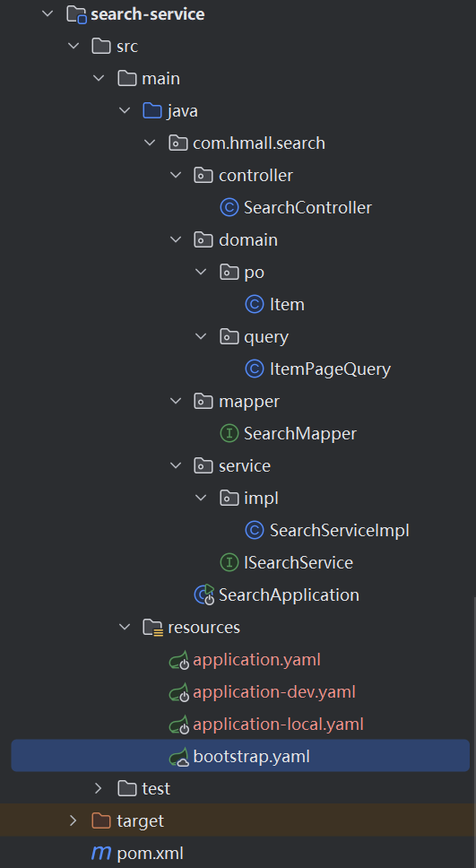Select the application.yaml file name
Image resolution: width=476 pixels, height=868 pixels.
coord(256,660)
